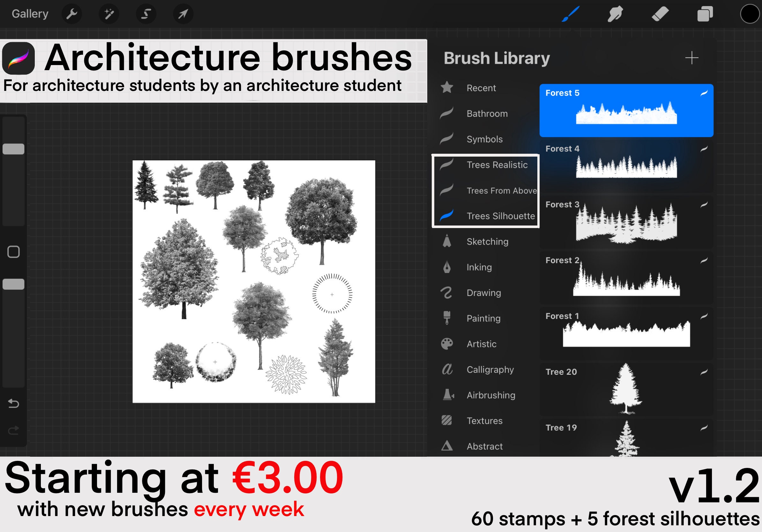
Task: Open the Actions wrench menu
Action: coord(72,14)
